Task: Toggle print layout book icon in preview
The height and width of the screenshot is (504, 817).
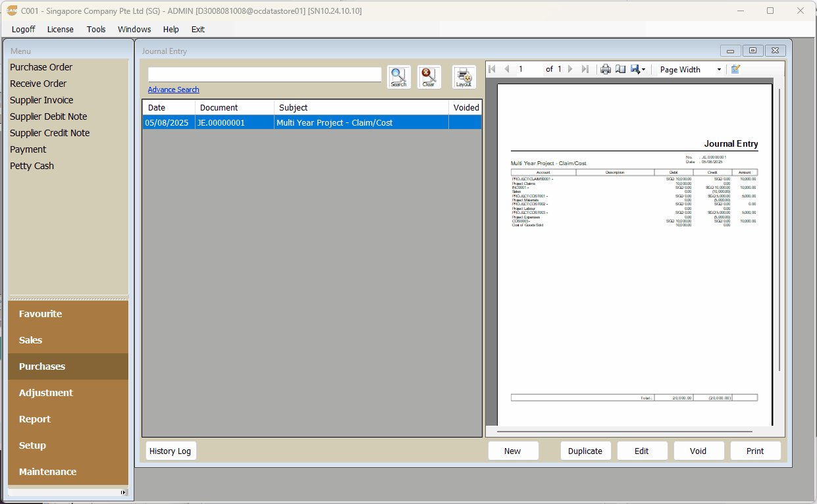Action: point(620,69)
